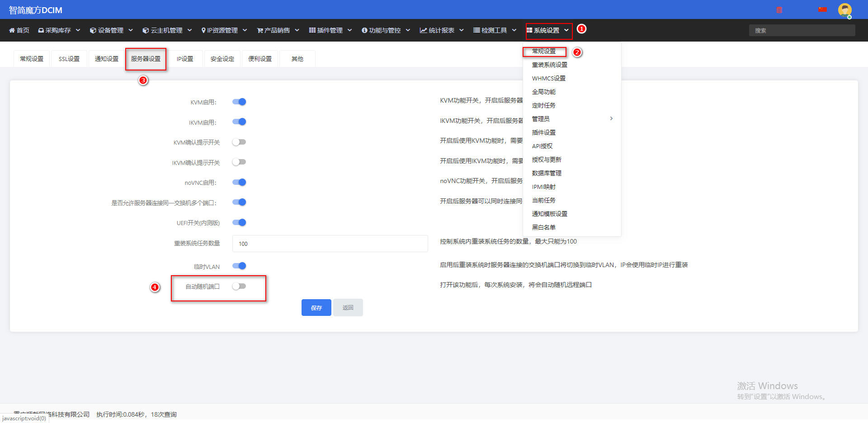Image resolution: width=868 pixels, height=423 pixels.
Task: Click the blue 保存 button
Action: click(x=316, y=308)
